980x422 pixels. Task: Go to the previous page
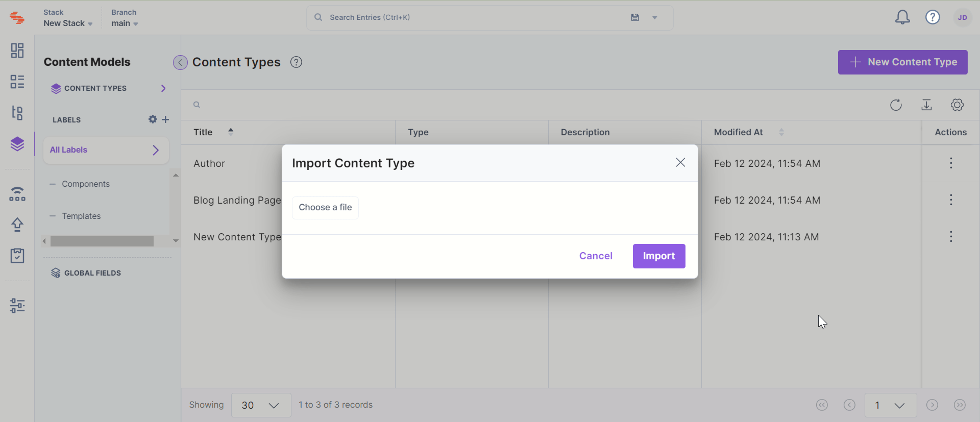coord(849,405)
